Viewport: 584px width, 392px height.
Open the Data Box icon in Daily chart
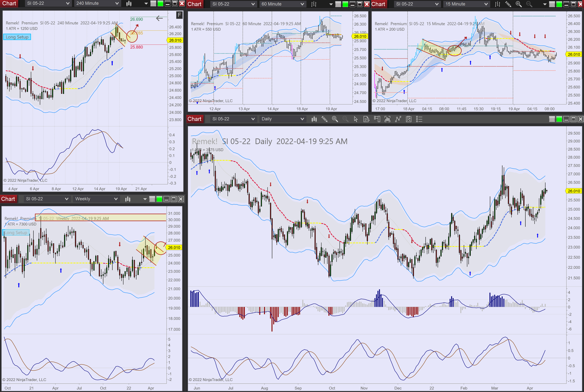click(366, 119)
